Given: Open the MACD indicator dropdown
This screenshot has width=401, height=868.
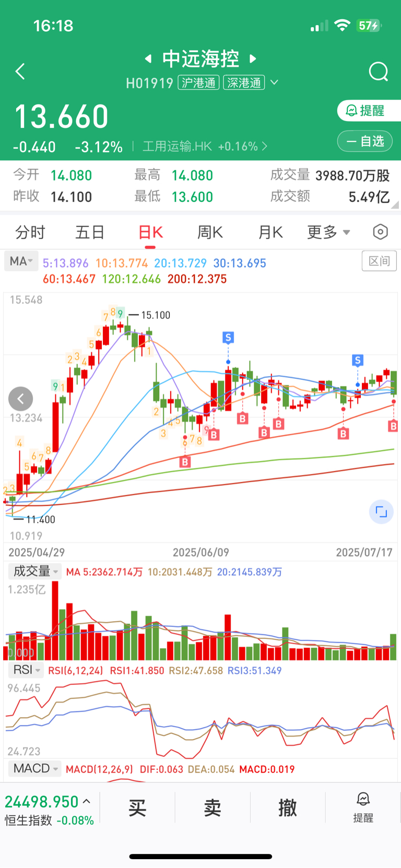Looking at the screenshot, I should coord(35,768).
